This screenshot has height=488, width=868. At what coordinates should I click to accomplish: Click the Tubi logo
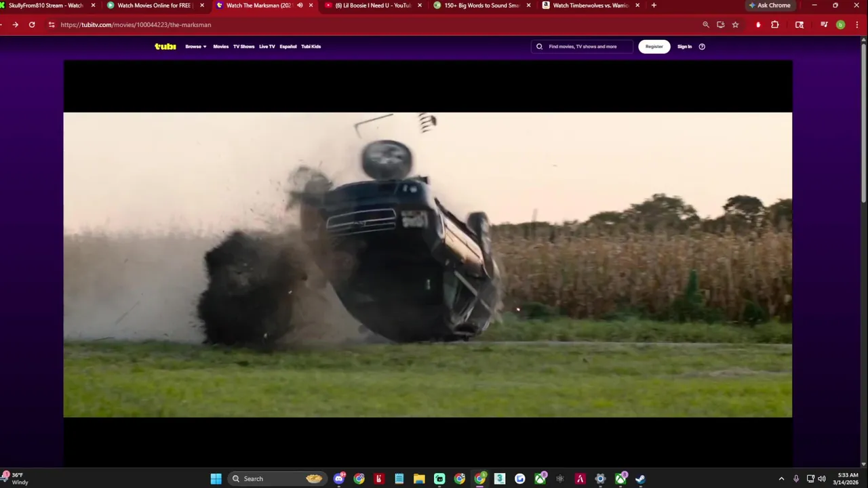point(165,46)
